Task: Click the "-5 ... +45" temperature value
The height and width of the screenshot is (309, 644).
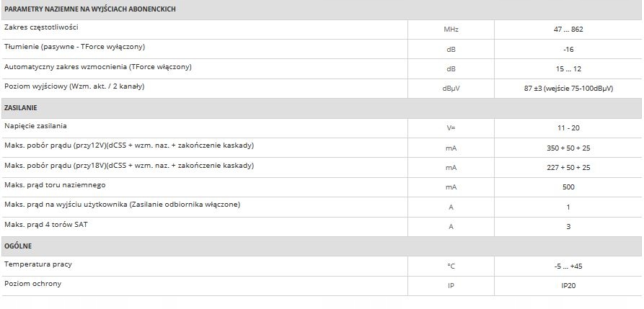Action: (x=568, y=266)
